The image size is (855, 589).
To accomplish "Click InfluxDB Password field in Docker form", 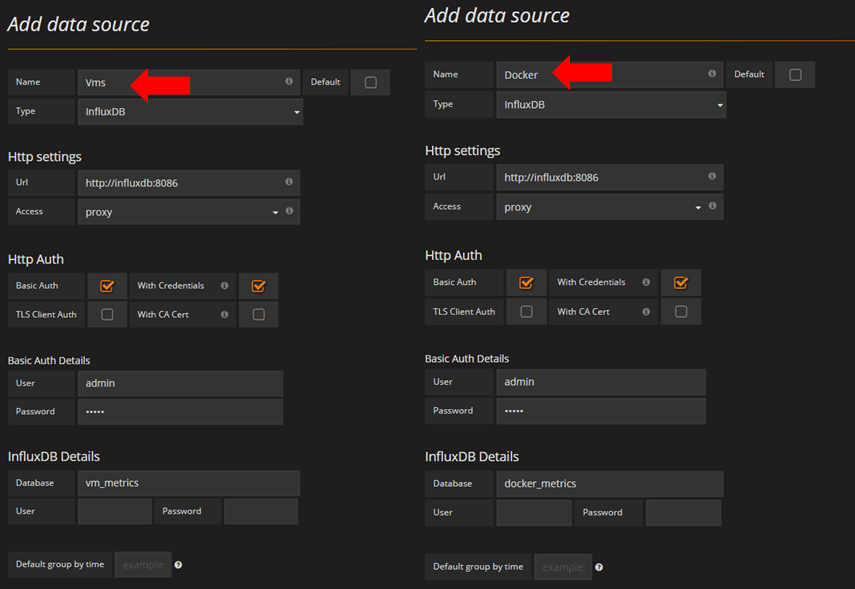I will tap(684, 513).
